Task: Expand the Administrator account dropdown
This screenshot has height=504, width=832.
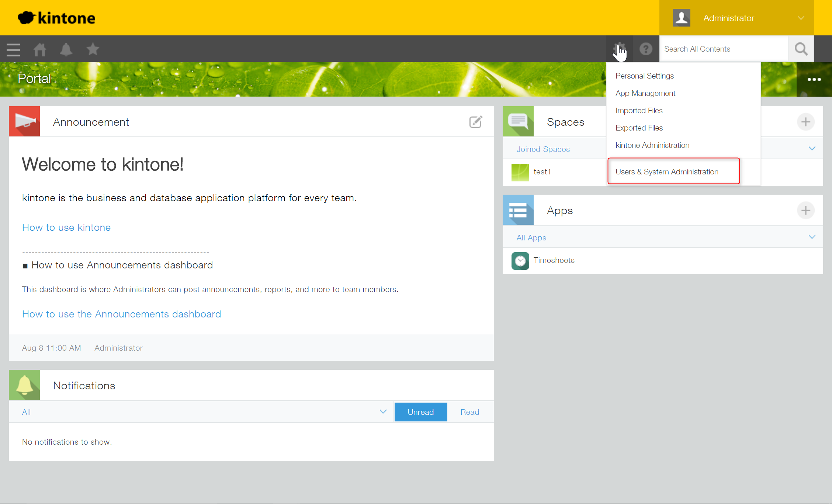Action: [801, 18]
